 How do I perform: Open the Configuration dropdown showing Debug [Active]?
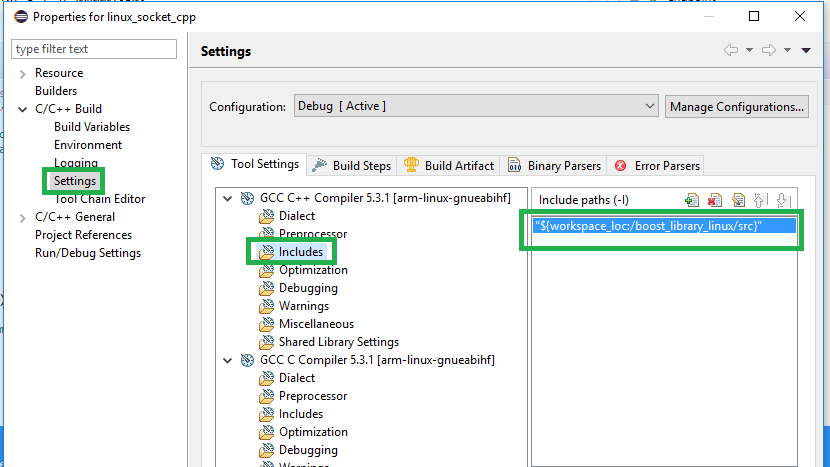pos(475,106)
